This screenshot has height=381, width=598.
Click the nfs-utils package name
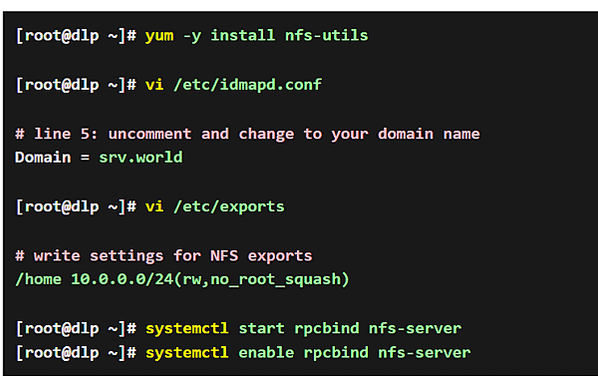(326, 35)
